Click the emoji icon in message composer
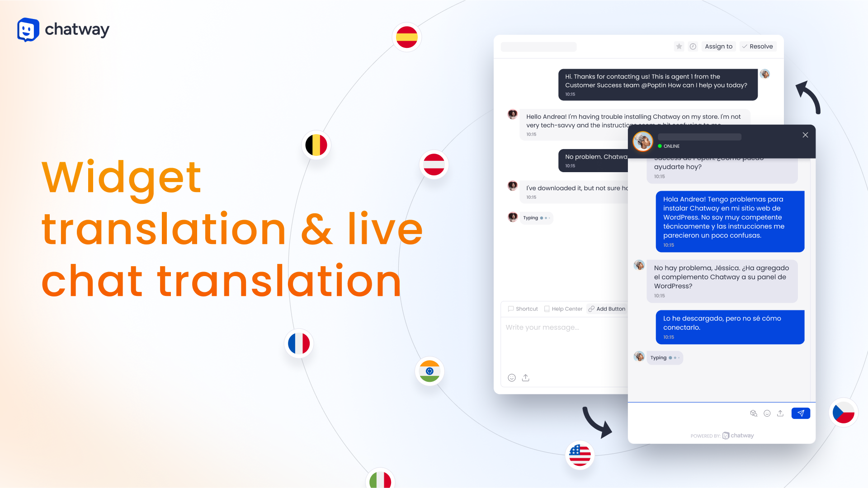The height and width of the screenshot is (488, 868). (511, 378)
